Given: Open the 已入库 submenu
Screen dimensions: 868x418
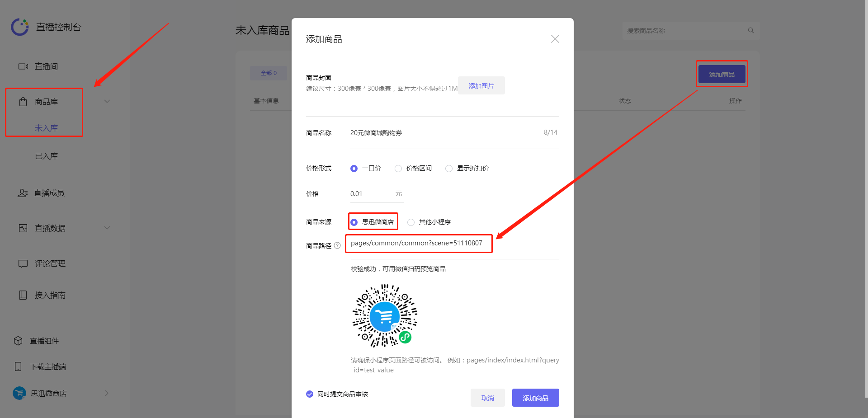Looking at the screenshot, I should (x=46, y=156).
